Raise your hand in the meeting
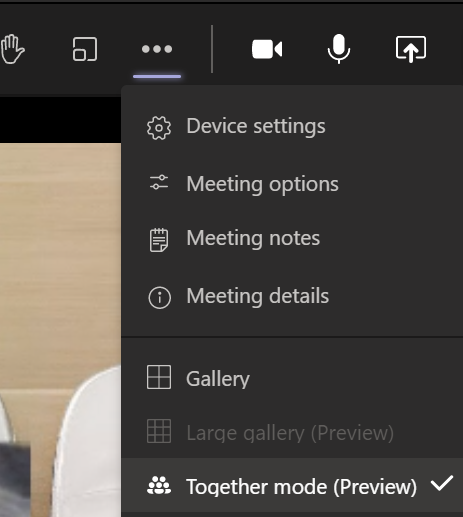The image size is (463, 517). 12,49
